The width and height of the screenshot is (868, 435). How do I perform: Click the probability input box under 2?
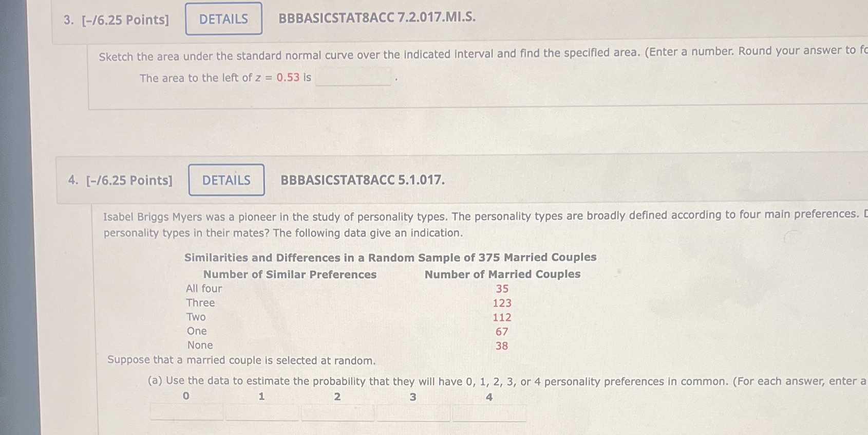click(337, 411)
